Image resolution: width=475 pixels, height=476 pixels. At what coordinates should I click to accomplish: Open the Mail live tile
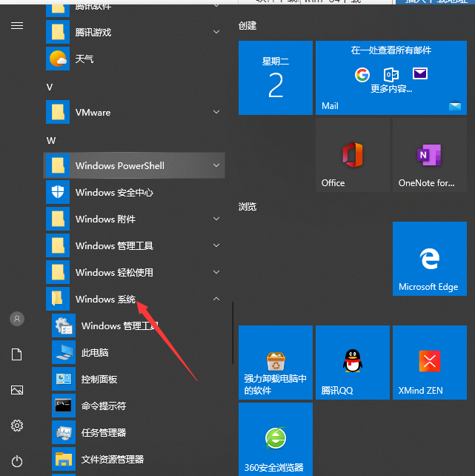pos(391,78)
